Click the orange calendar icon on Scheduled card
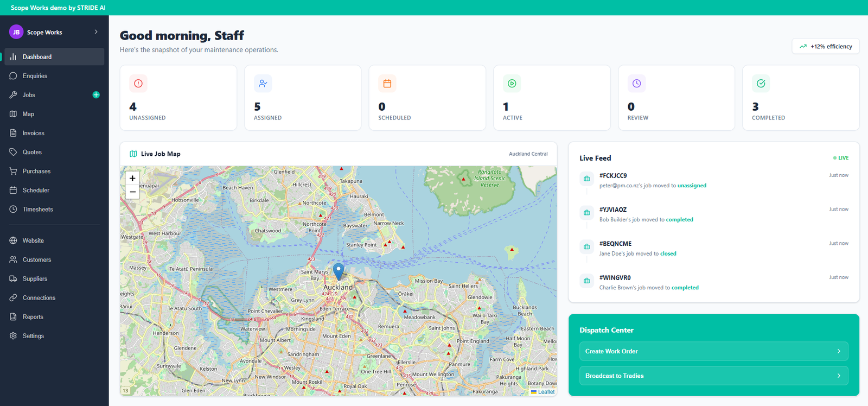This screenshot has height=406, width=868. pyautogui.click(x=387, y=84)
